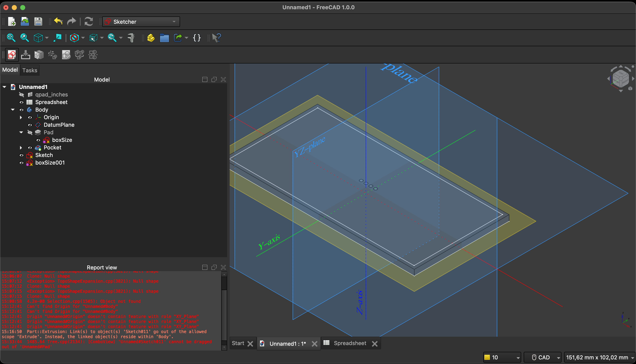636x364 pixels.
Task: Select the Fit all zoom tool
Action: (11, 37)
